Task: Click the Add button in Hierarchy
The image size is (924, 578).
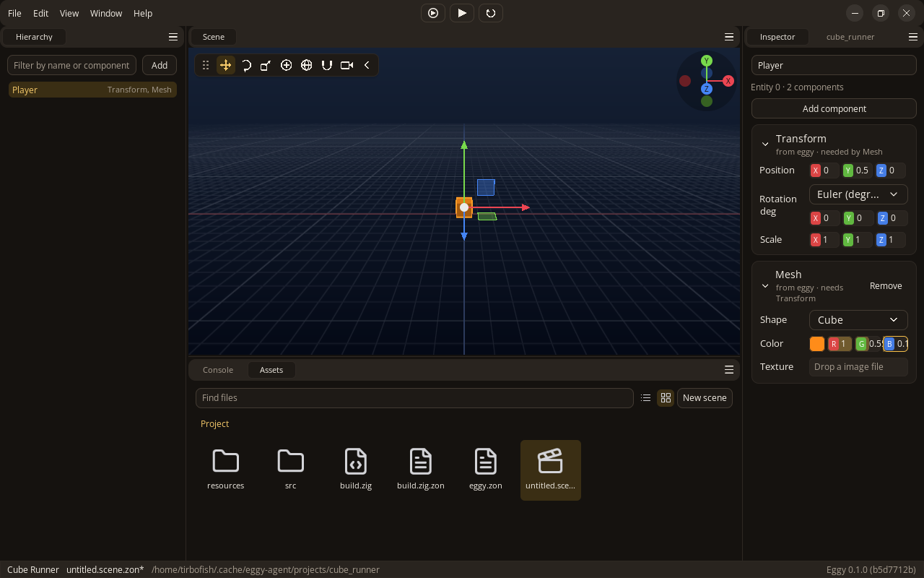Action: tap(160, 65)
